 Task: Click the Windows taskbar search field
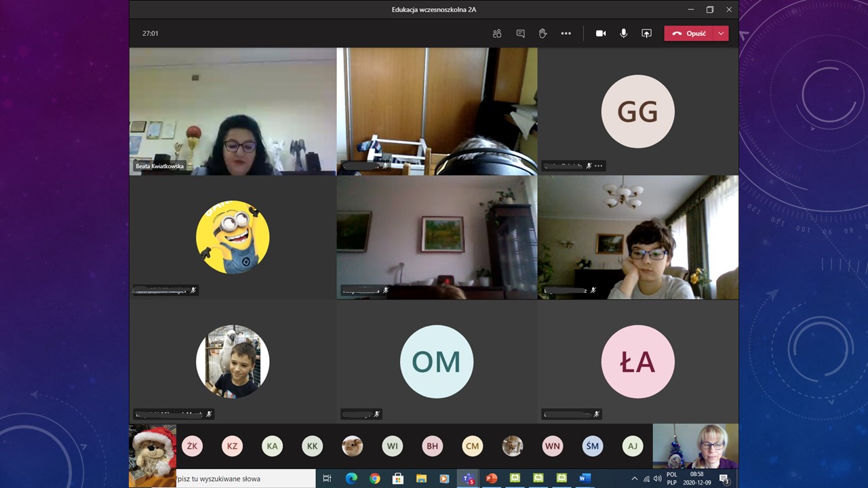(245, 479)
